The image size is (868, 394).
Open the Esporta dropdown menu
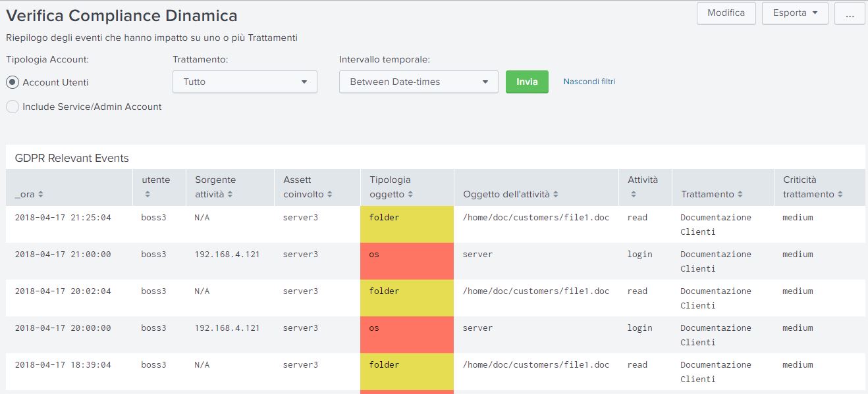(795, 13)
